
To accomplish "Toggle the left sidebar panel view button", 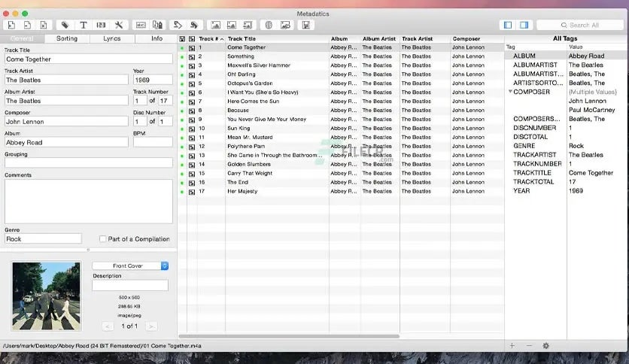I will pyautogui.click(x=507, y=25).
